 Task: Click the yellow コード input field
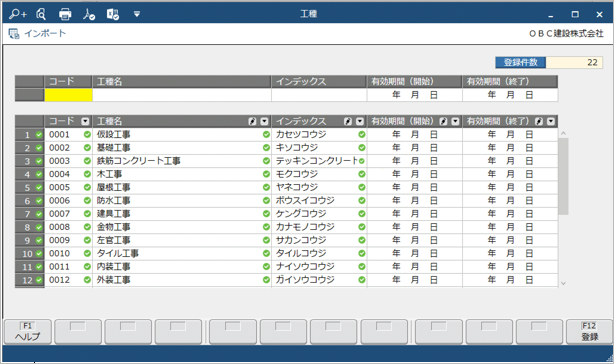click(x=69, y=95)
